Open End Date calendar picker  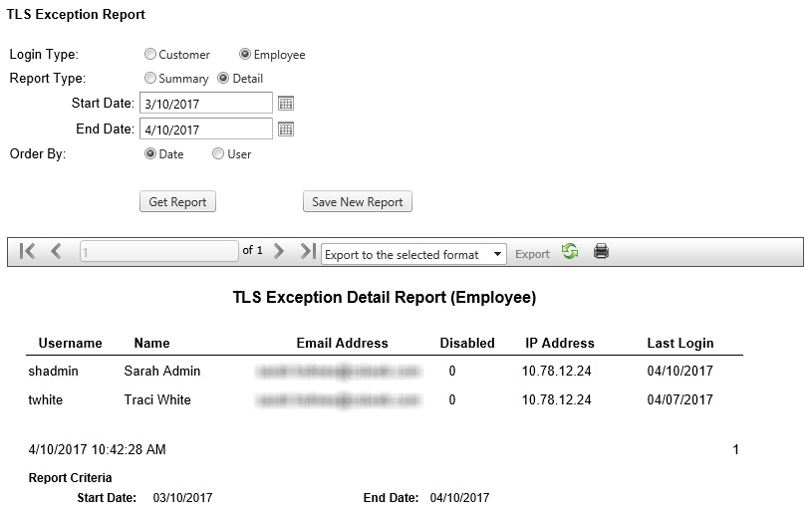(x=286, y=128)
